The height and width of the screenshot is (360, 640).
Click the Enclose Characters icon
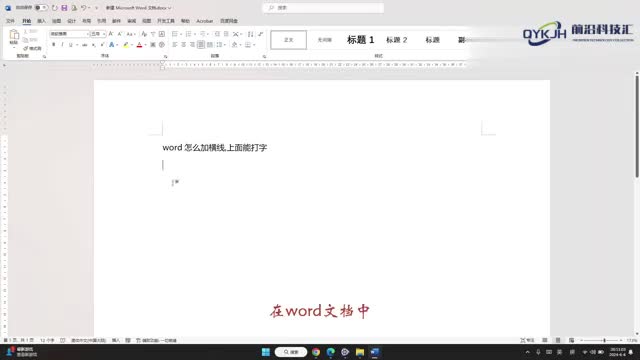[x=162, y=44]
